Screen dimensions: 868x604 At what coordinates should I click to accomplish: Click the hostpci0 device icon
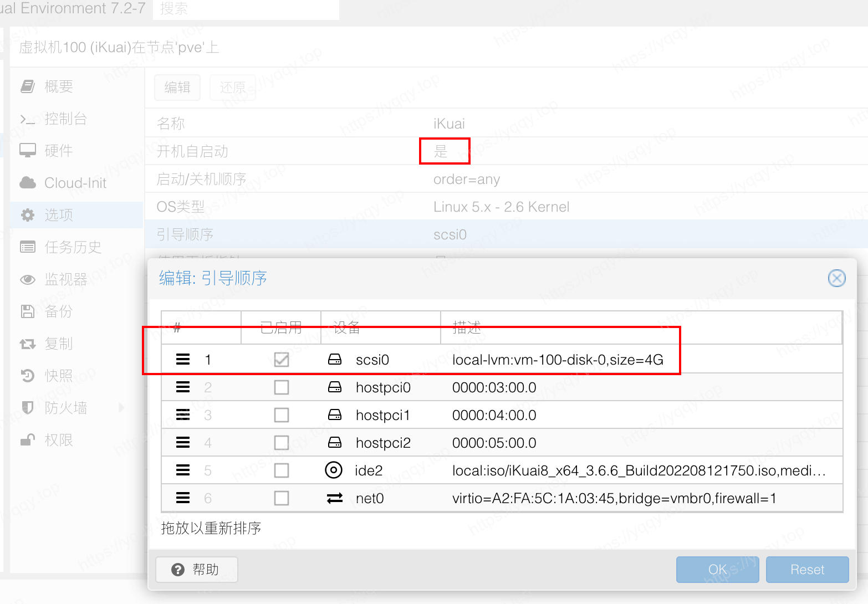point(335,387)
